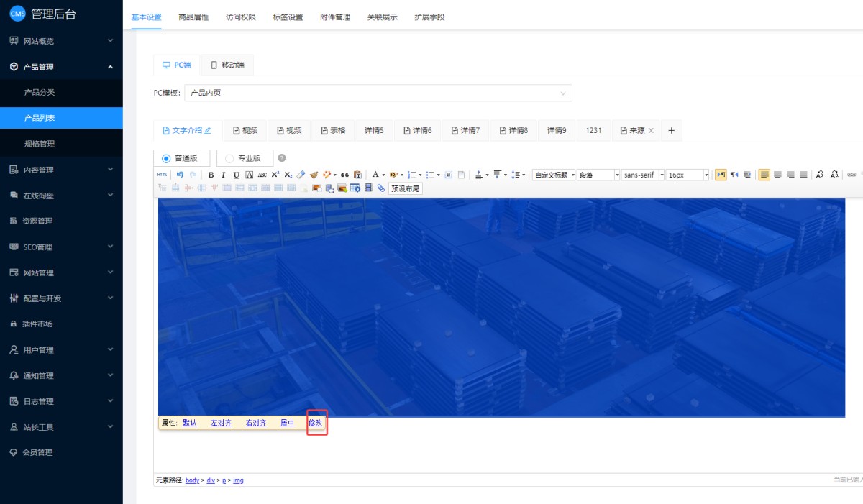Click the attachment paperclip icon
Image resolution: width=863 pixels, height=504 pixels.
point(380,188)
